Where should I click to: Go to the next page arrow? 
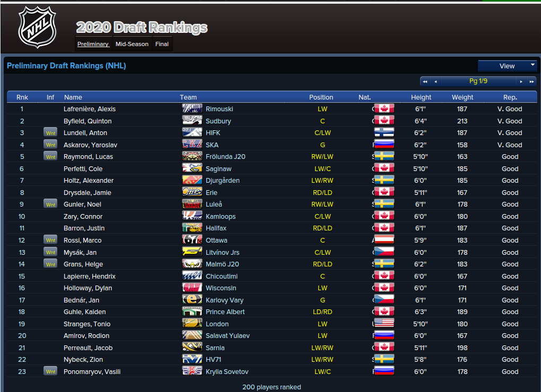point(521,82)
